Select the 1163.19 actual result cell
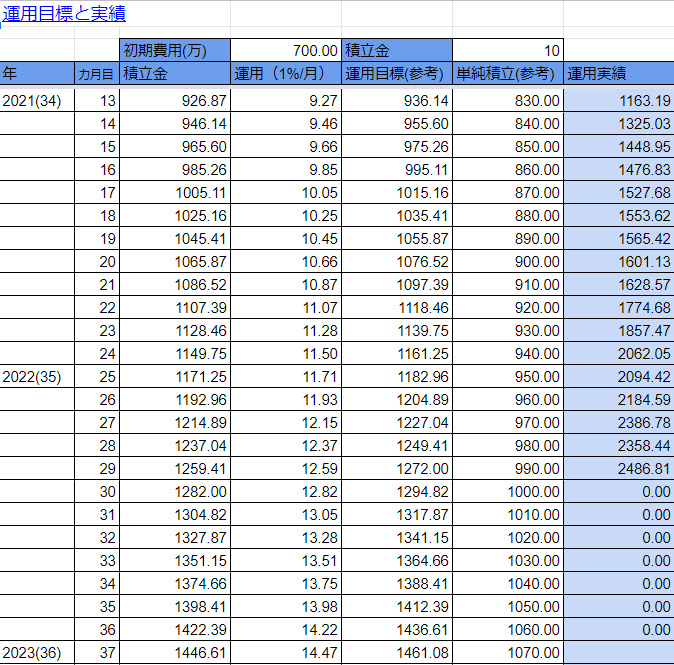The height and width of the screenshot is (665, 674). click(618, 100)
